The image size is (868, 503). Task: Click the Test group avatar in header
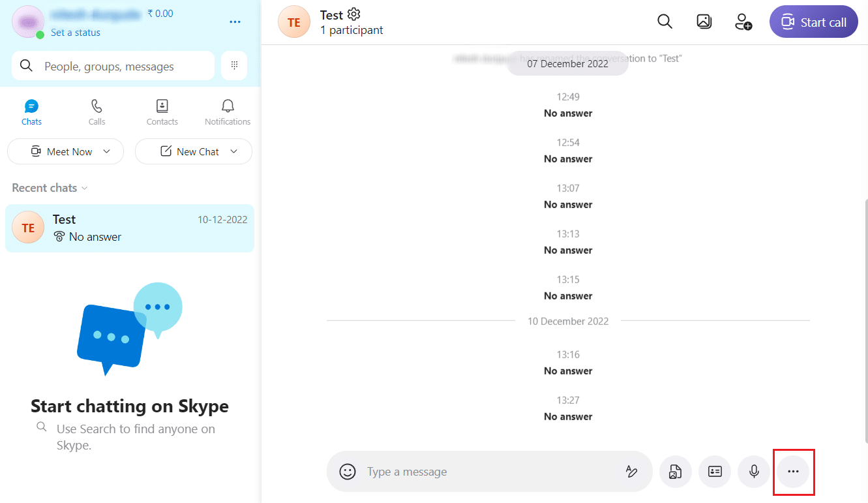294,22
